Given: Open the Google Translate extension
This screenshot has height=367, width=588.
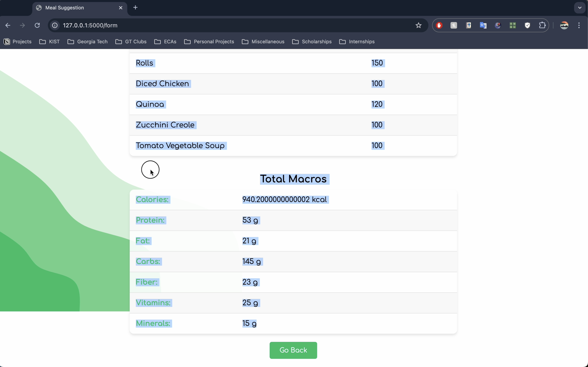Looking at the screenshot, I should [x=483, y=25].
